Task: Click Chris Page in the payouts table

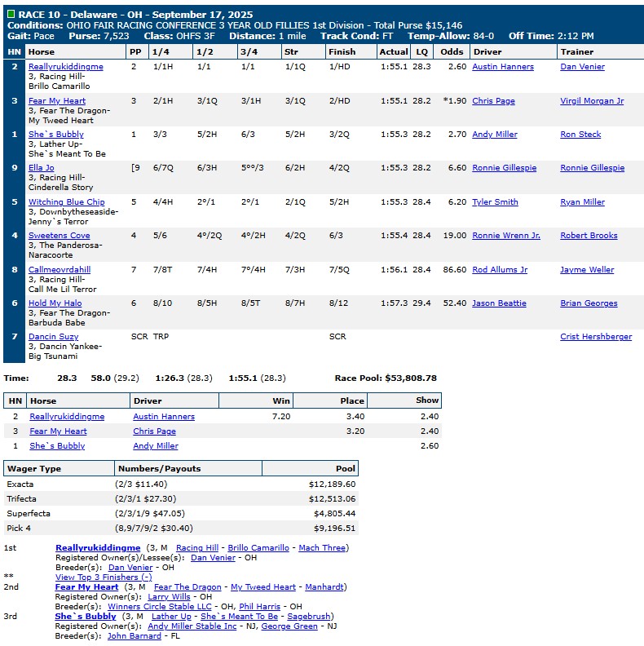Action: point(154,431)
